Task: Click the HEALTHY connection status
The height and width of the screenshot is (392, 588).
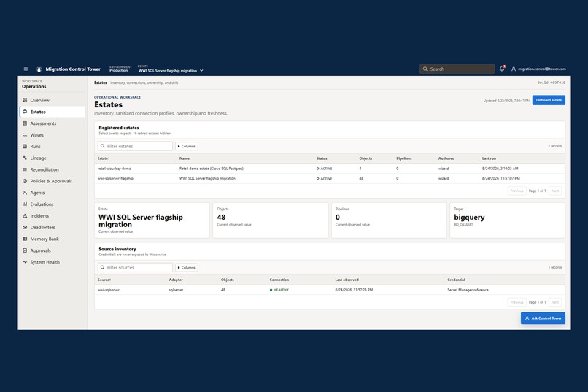Action: point(279,290)
